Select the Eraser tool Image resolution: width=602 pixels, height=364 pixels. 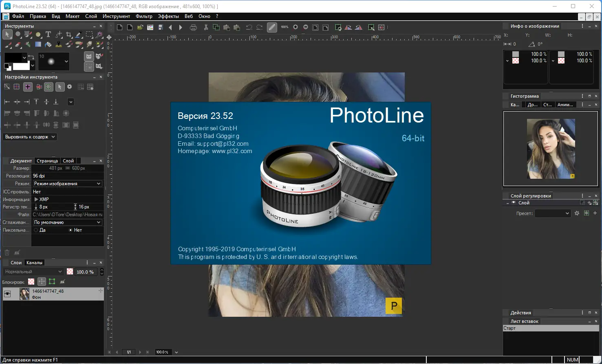[x=18, y=44]
